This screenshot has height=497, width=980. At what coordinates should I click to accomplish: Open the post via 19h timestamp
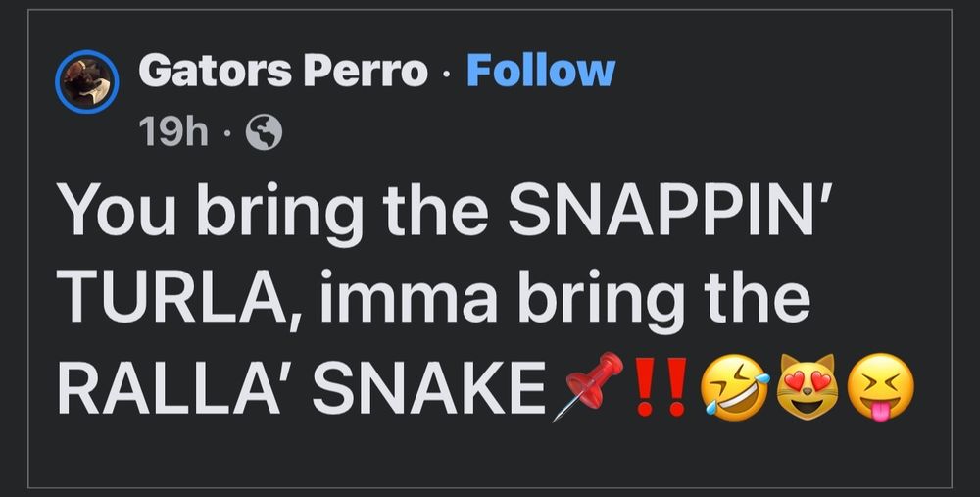click(173, 132)
